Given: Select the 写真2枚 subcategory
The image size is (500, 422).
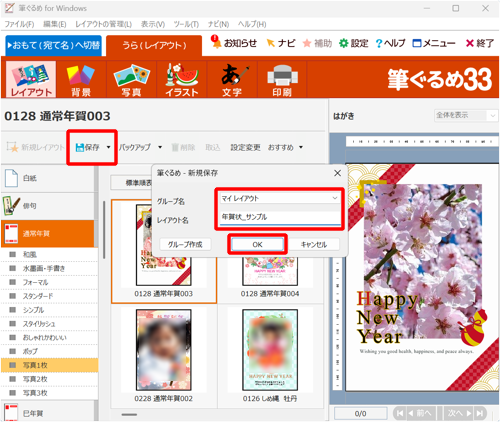Looking at the screenshot, I should pos(49,379).
